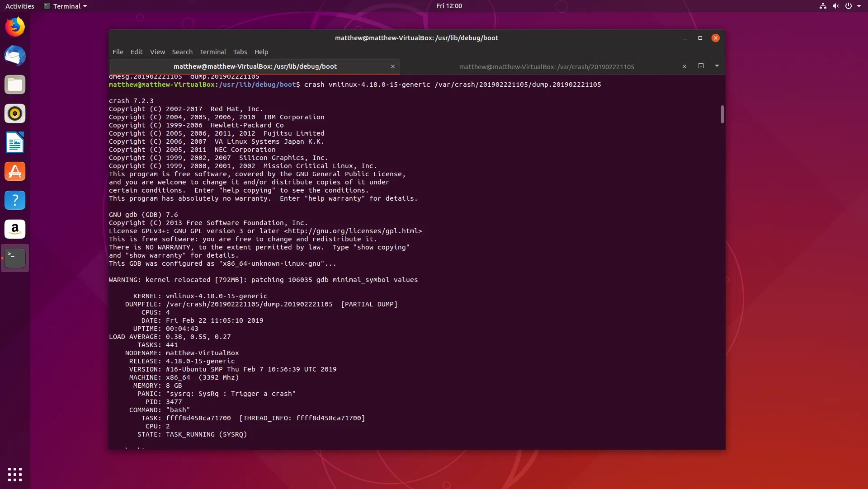This screenshot has height=489, width=868.
Task: Open Firefox from the dock
Action: (x=15, y=27)
